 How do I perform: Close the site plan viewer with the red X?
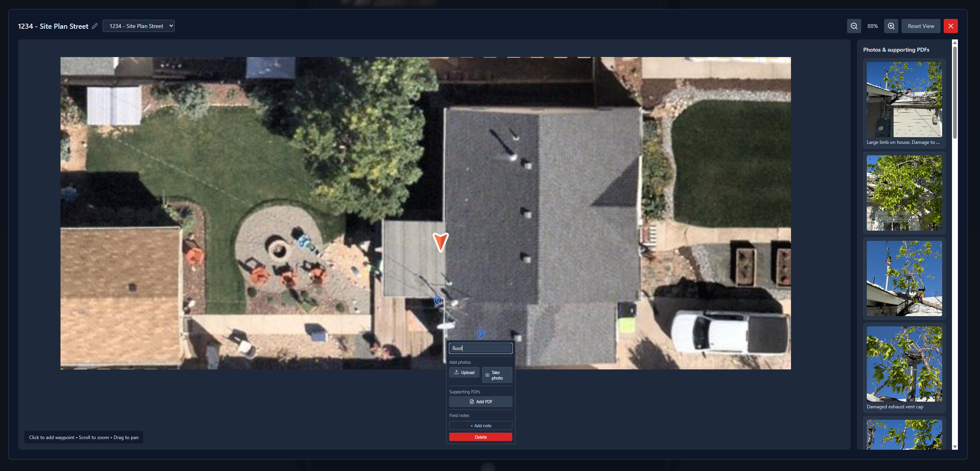[x=950, y=26]
